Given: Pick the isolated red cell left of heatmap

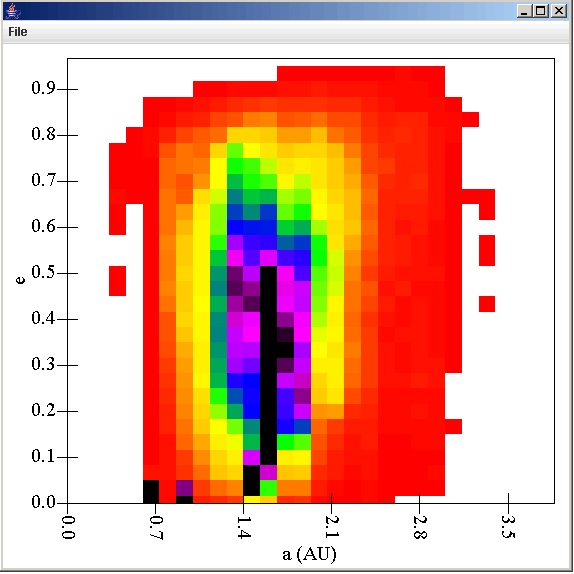Looking at the screenshot, I should (x=118, y=281).
